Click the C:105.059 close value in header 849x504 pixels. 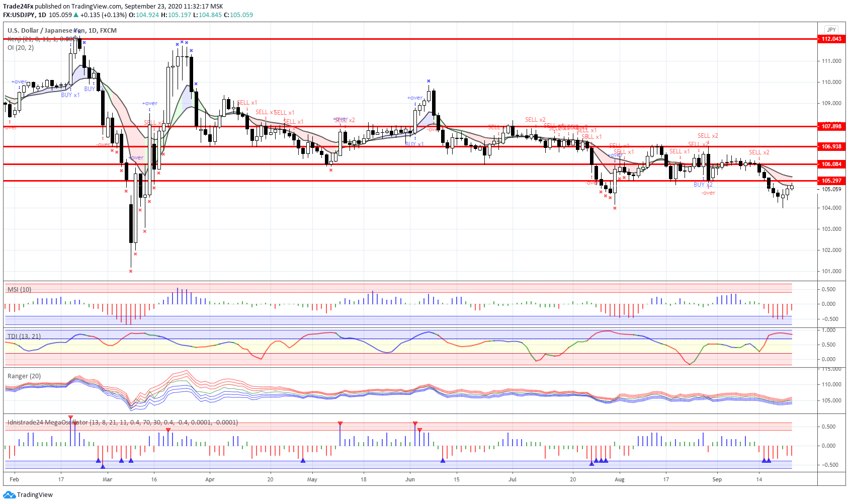click(238, 15)
